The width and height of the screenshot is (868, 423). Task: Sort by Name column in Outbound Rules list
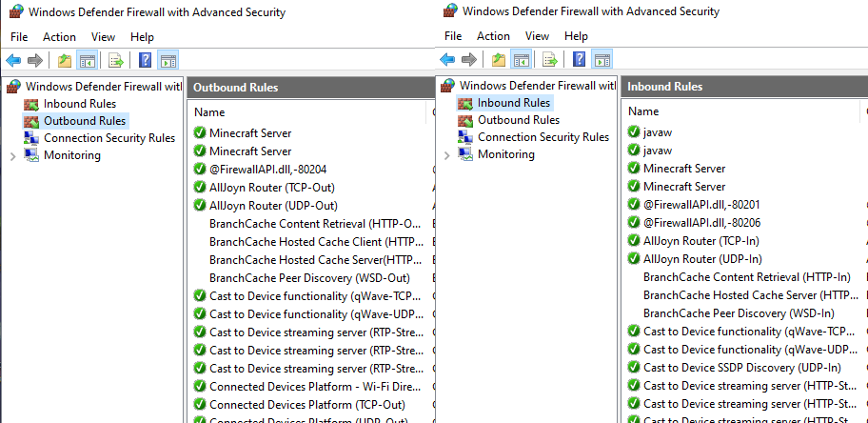coord(209,112)
